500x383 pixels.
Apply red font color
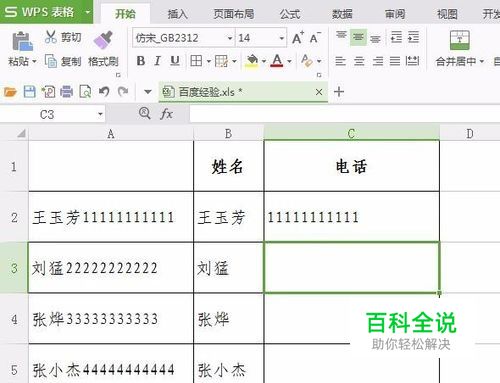point(277,61)
